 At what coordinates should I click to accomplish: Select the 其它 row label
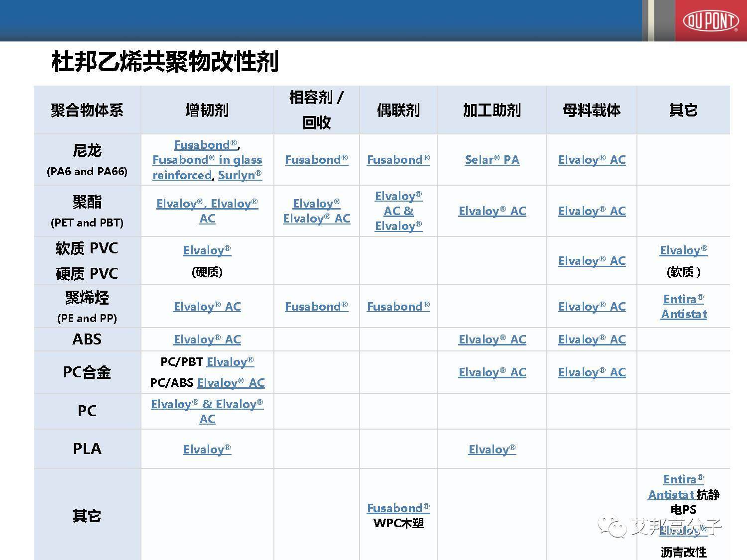pyautogui.click(x=87, y=515)
